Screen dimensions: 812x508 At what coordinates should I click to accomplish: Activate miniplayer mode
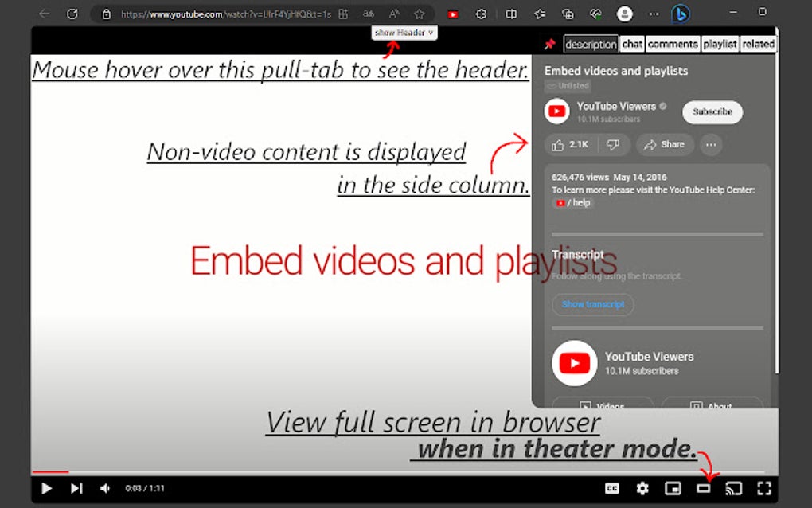pos(673,489)
